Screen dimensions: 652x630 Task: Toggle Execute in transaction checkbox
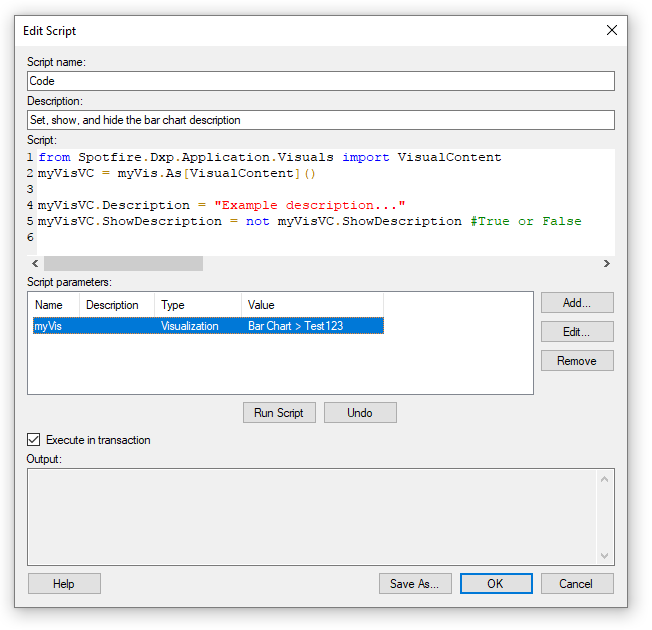click(34, 440)
